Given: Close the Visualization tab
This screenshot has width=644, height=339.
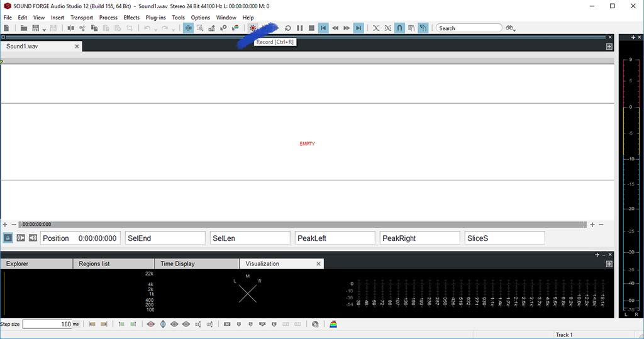Looking at the screenshot, I should point(318,264).
